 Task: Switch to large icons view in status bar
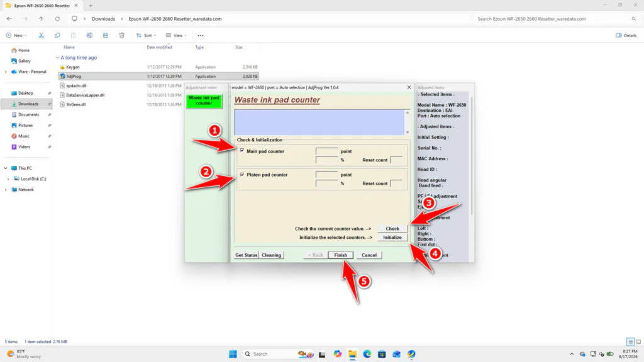638,341
